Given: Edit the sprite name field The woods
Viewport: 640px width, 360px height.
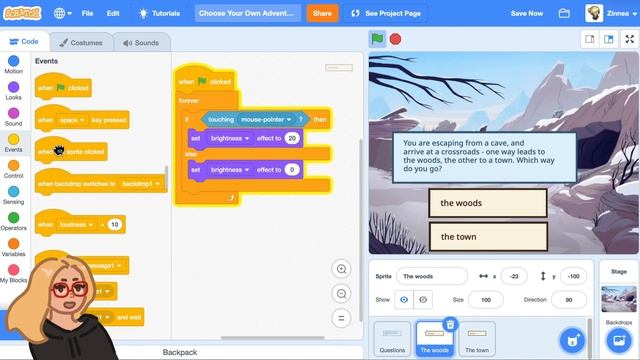Looking at the screenshot, I should click(x=432, y=276).
